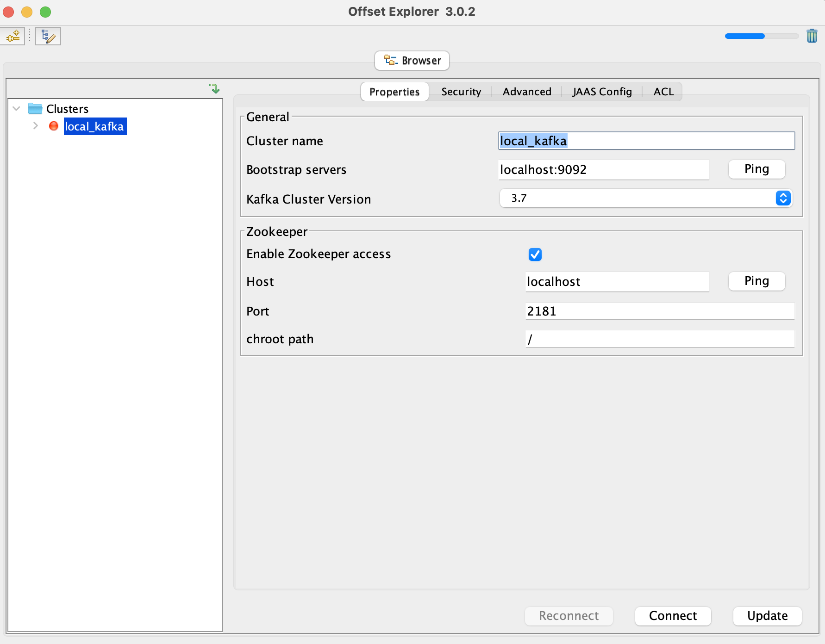Select the Properties tab
This screenshot has height=644, width=825.
click(394, 92)
